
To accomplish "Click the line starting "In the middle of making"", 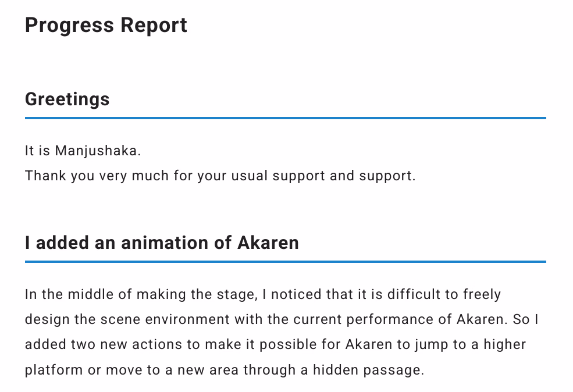I will [263, 294].
